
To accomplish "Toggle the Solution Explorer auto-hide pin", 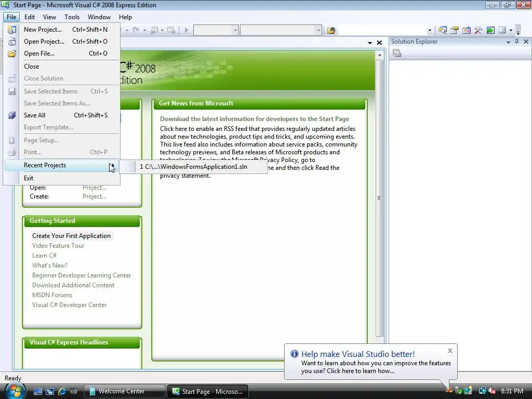I will (x=517, y=42).
